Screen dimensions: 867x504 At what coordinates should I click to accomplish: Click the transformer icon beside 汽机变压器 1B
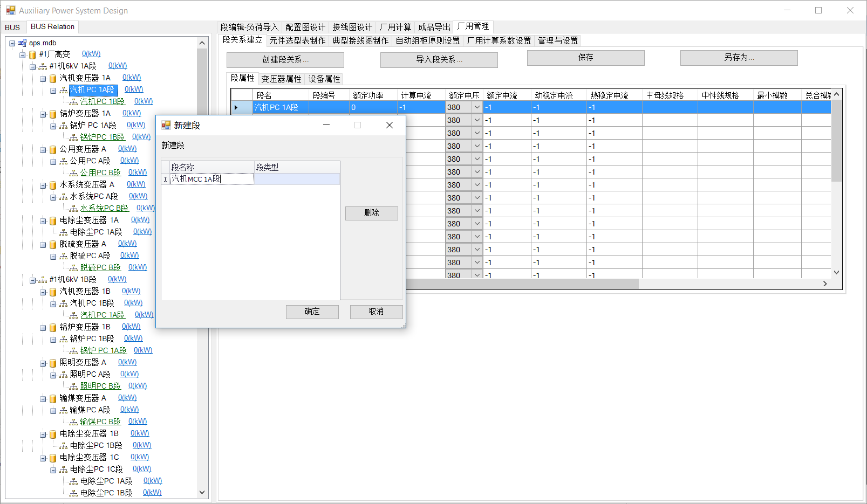pos(53,292)
